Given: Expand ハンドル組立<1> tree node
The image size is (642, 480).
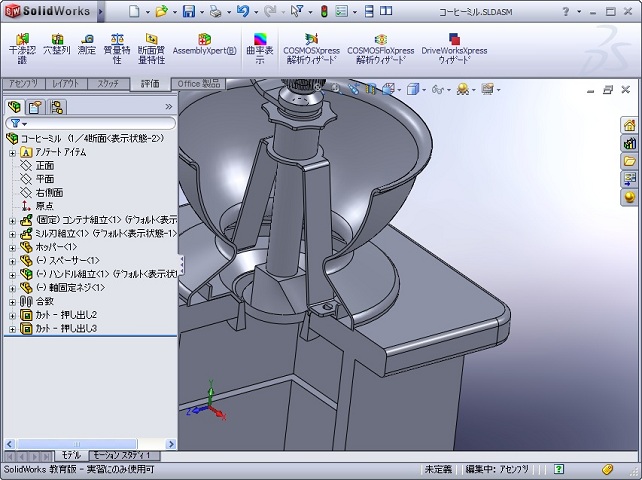Looking at the screenshot, I should (12, 275).
